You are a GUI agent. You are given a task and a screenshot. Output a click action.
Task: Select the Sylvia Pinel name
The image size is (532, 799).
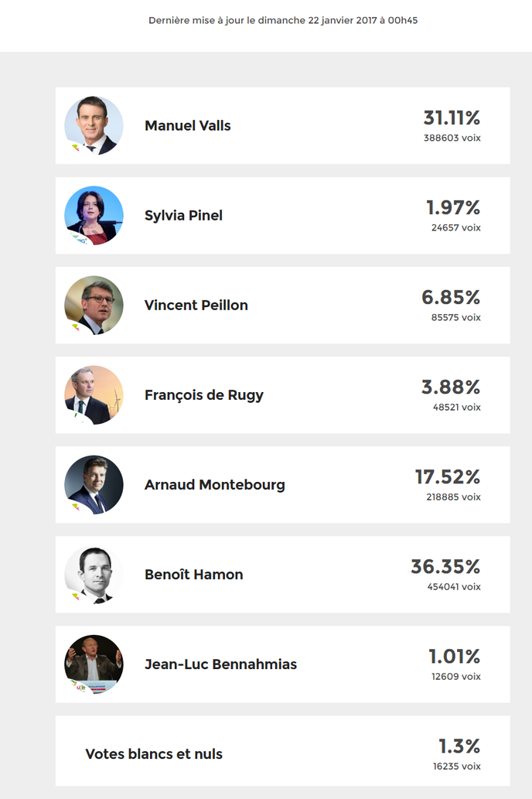(x=183, y=216)
